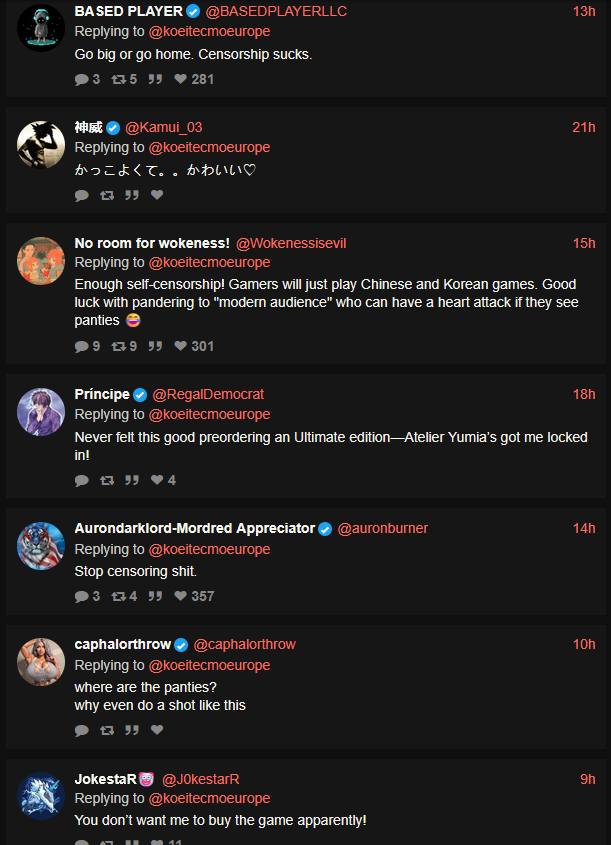Open @Wokenessisevil profile handle
611x845 pixels.
pyautogui.click(x=291, y=243)
